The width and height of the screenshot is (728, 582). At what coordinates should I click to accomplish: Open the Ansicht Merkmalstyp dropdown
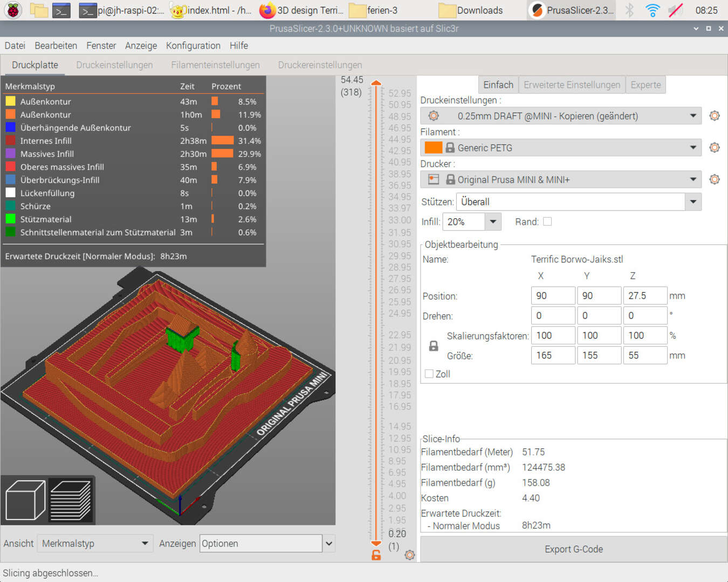tap(94, 543)
